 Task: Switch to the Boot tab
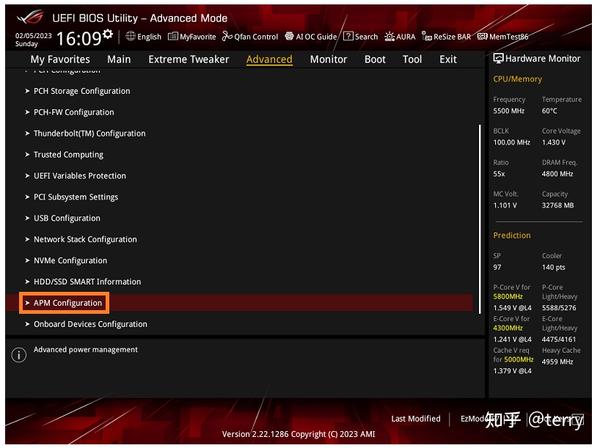[375, 59]
